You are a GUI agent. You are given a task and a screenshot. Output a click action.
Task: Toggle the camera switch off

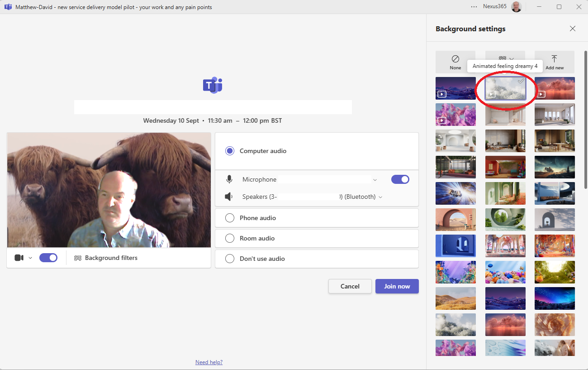(48, 258)
